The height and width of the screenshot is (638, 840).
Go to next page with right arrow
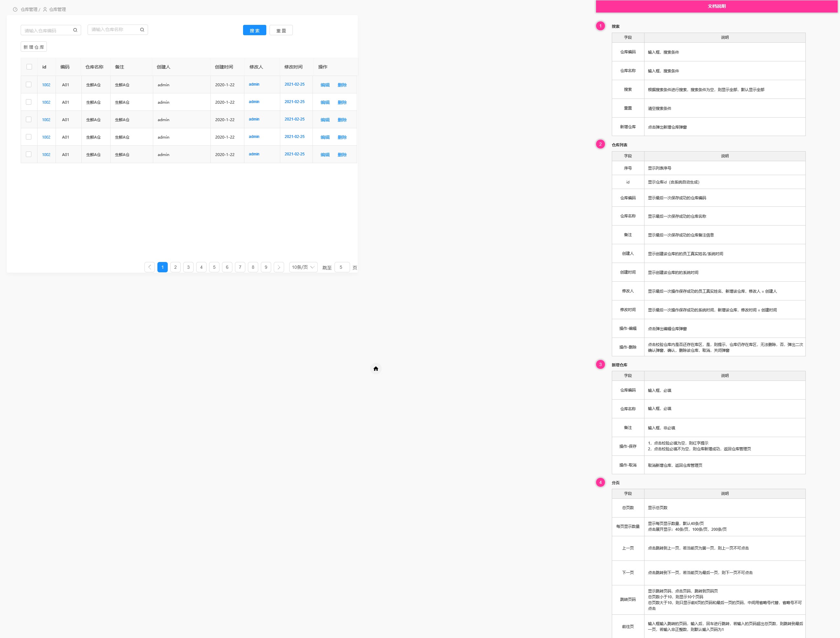click(279, 267)
